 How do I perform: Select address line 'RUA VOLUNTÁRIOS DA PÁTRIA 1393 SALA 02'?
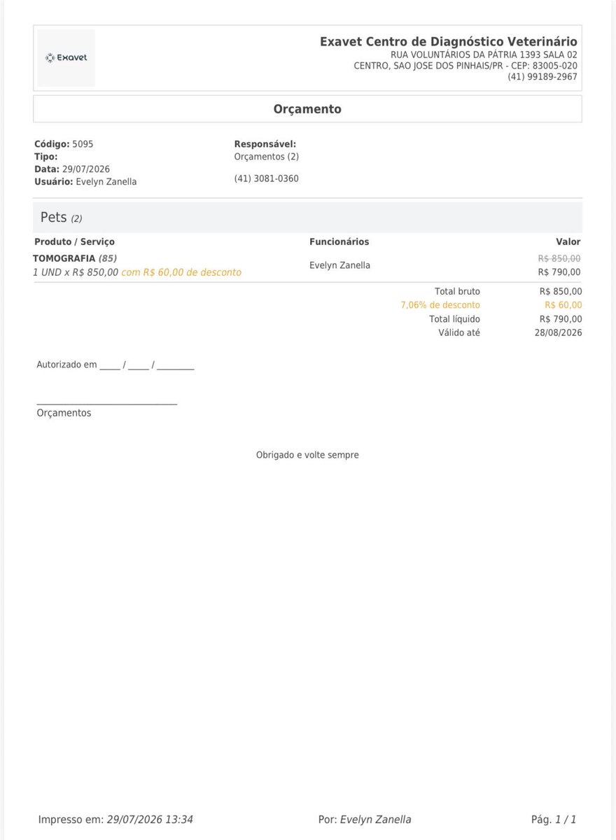click(x=484, y=55)
